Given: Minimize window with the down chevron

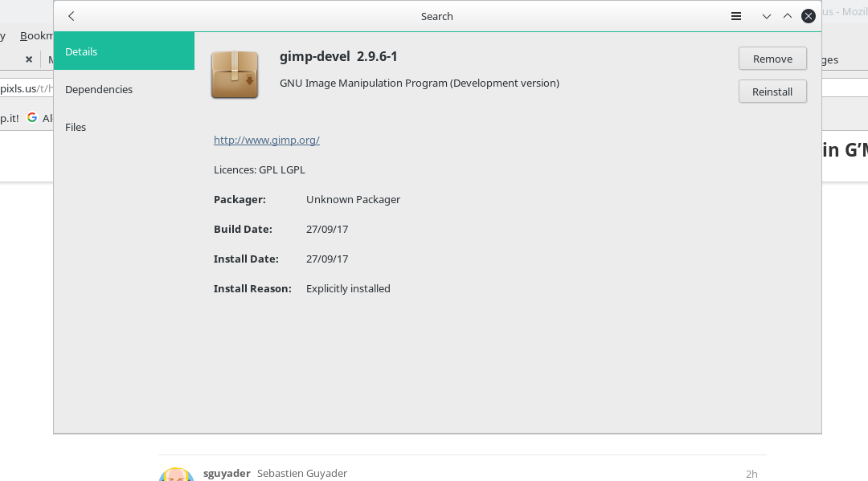Looking at the screenshot, I should [x=766, y=17].
